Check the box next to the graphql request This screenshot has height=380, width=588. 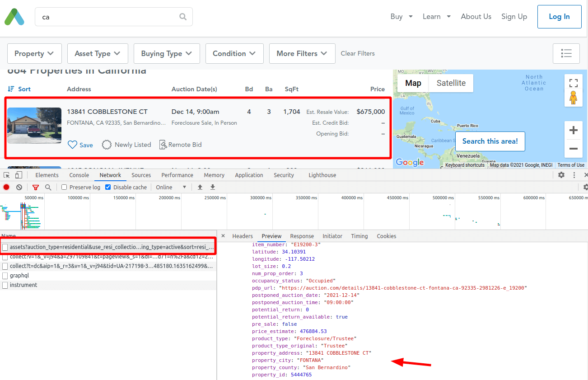(x=5, y=275)
